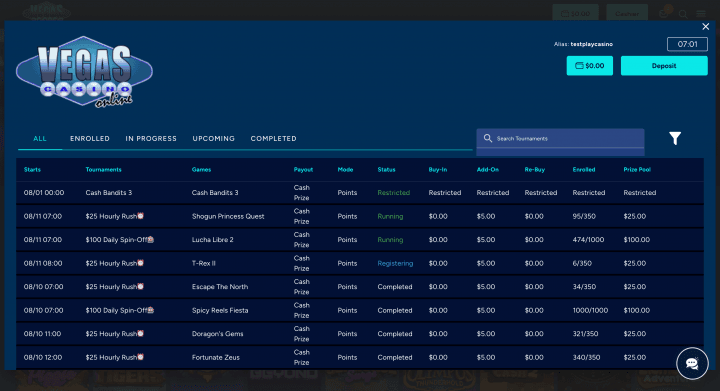Click the Registering status for T-Rex II

click(395, 263)
